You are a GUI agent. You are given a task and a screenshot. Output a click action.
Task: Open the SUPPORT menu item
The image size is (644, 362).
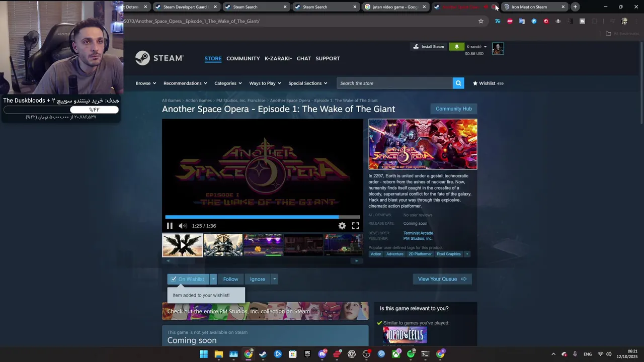point(328,58)
